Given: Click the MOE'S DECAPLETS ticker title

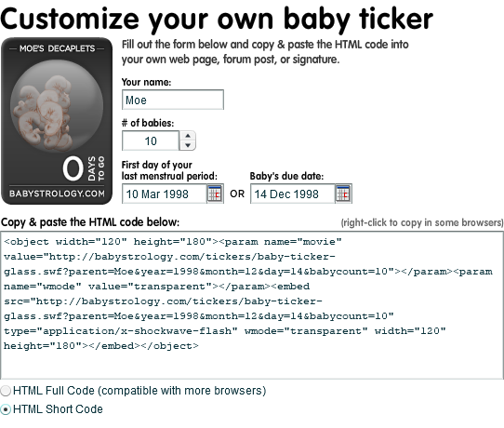Looking at the screenshot, I should pos(57,48).
